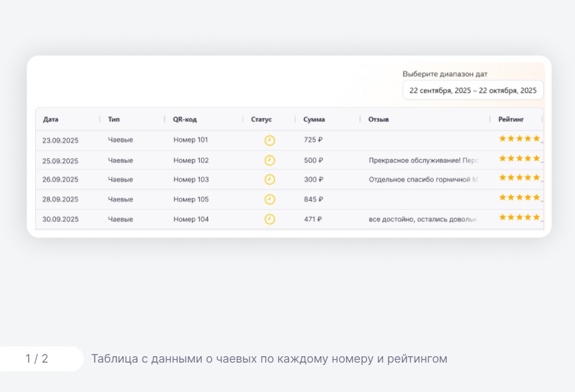
Task: Open review text starting with Прекрасное обслуживание
Action: tap(423, 160)
